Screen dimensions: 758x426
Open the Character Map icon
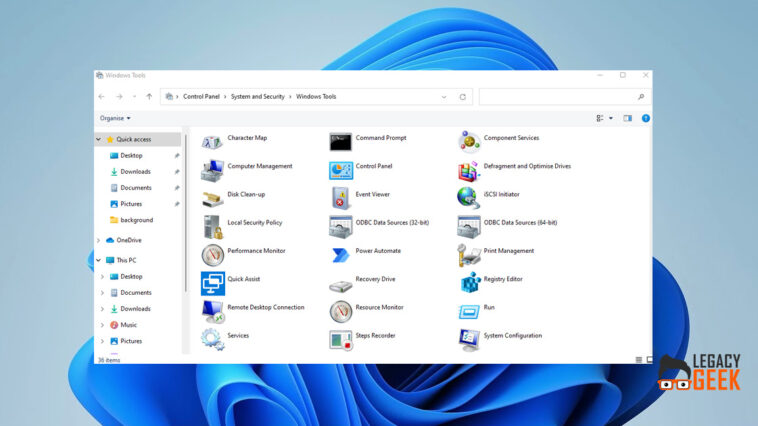pyautogui.click(x=212, y=142)
